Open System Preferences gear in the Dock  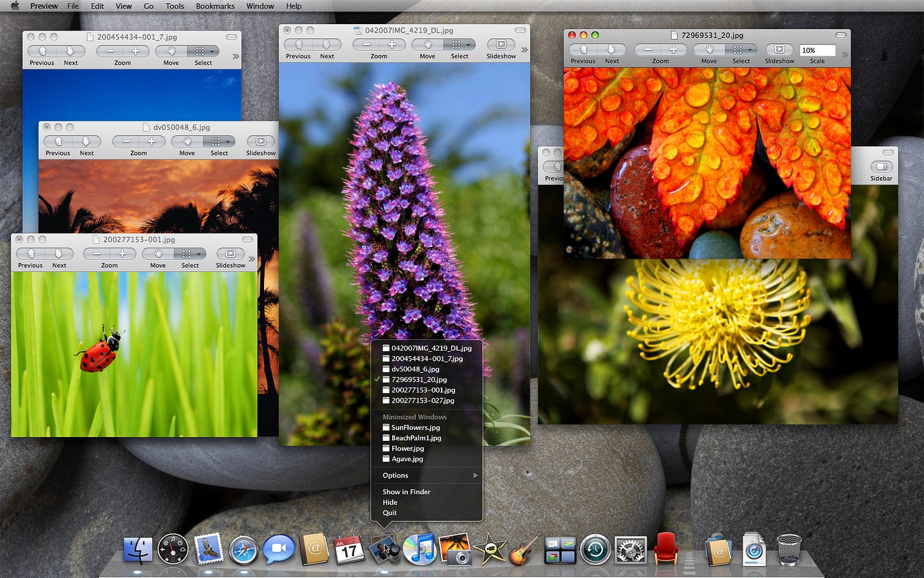coord(630,550)
